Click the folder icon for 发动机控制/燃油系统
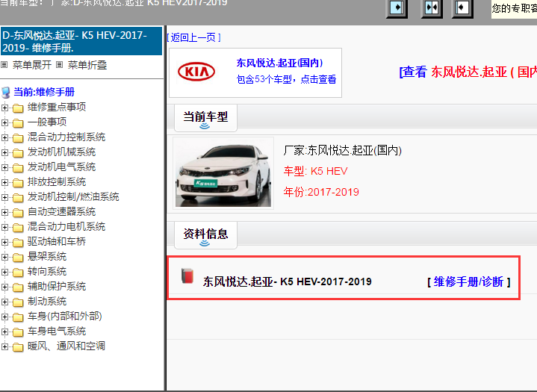 click(18, 198)
